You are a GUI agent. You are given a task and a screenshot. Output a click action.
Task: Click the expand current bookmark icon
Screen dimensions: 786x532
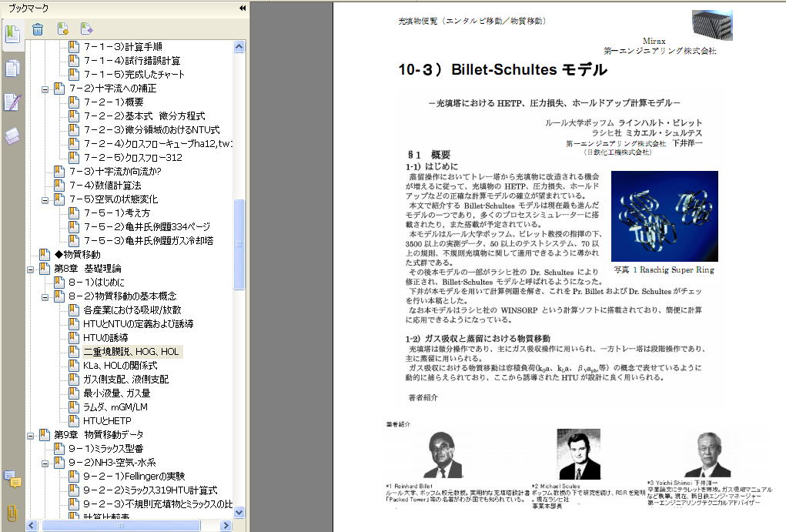86,29
